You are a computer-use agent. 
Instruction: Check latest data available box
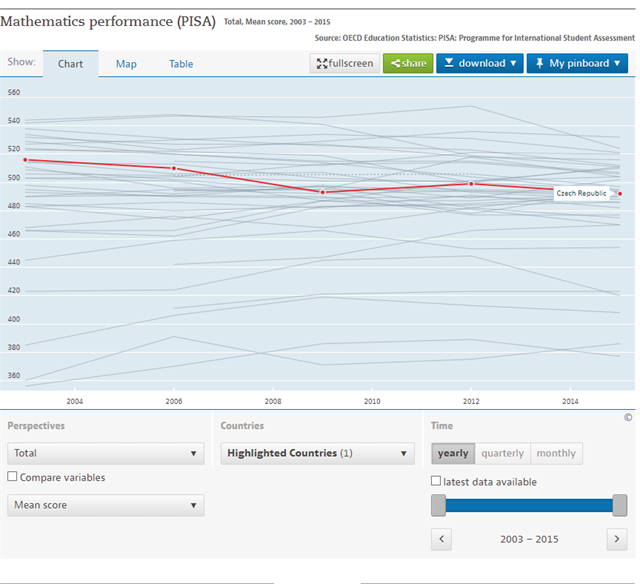pyautogui.click(x=436, y=482)
